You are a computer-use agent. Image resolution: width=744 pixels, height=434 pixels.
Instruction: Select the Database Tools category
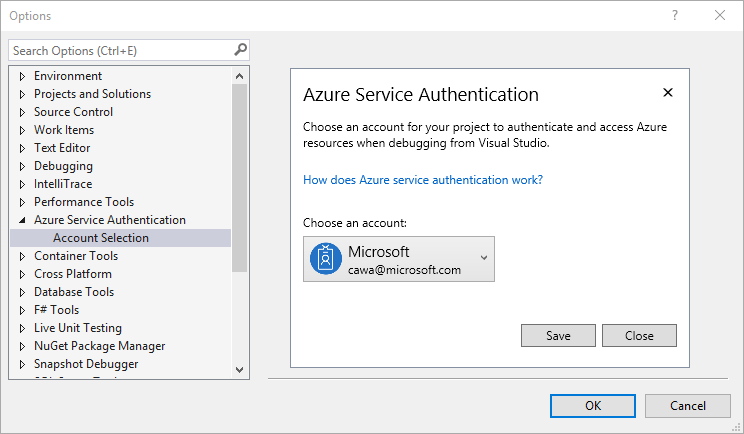tap(74, 292)
